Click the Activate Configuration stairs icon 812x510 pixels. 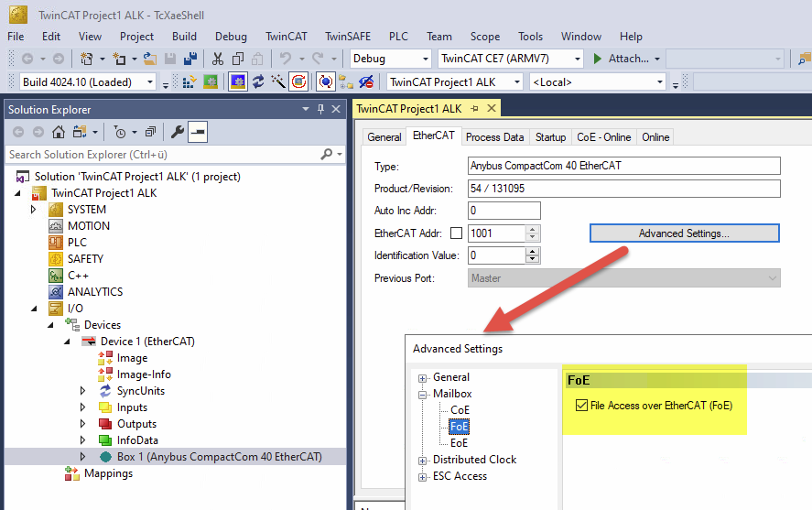189,81
